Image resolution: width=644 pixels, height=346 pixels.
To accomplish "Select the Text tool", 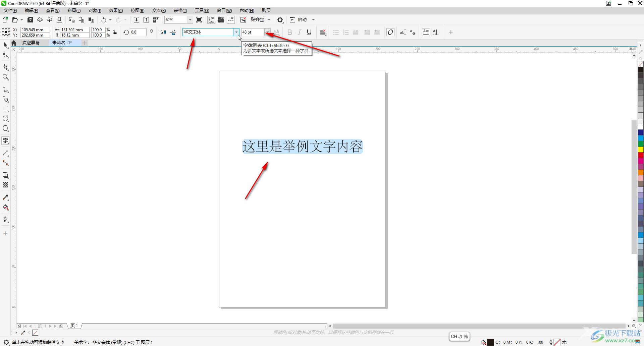I will [5, 140].
